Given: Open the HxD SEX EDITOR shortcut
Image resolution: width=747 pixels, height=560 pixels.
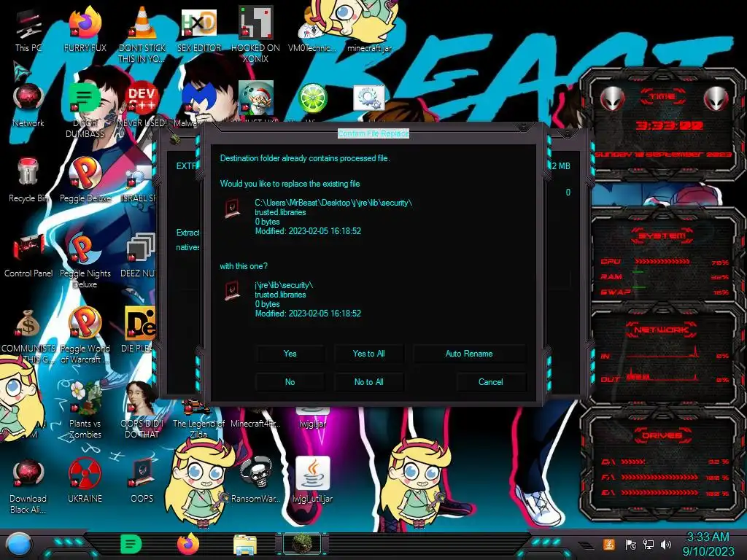Looking at the screenshot, I should pos(198,29).
